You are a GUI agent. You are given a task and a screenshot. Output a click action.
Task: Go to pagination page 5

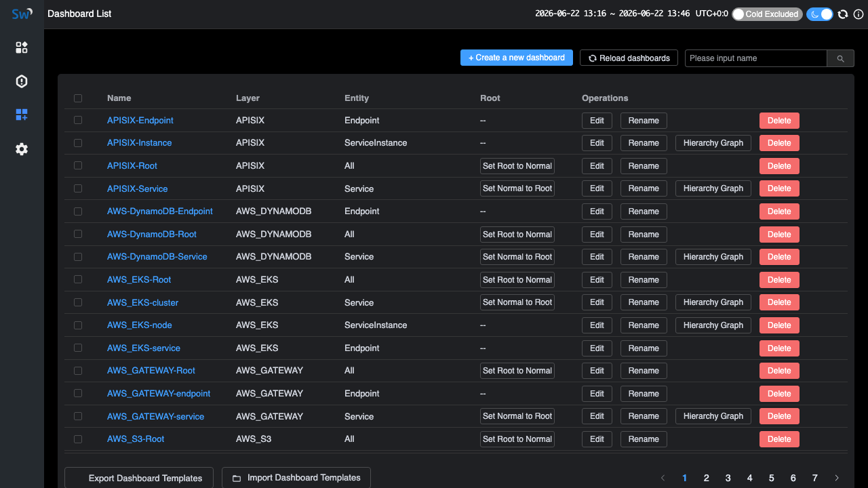pos(772,478)
